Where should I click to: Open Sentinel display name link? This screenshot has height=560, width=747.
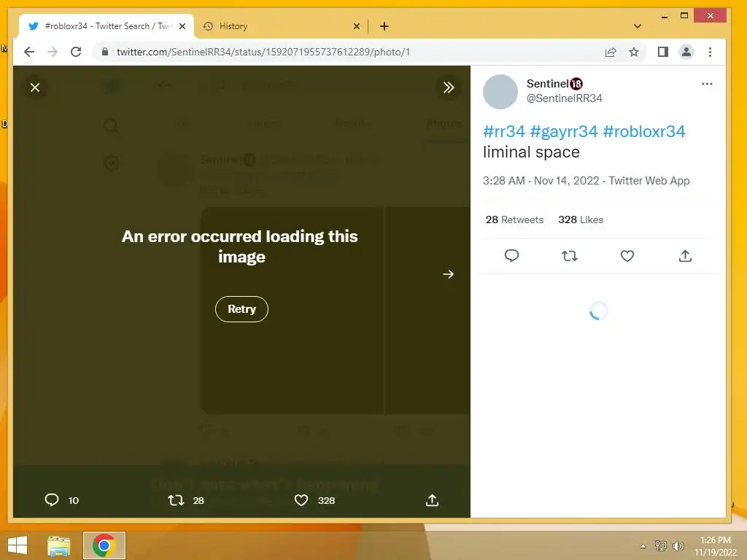click(554, 83)
